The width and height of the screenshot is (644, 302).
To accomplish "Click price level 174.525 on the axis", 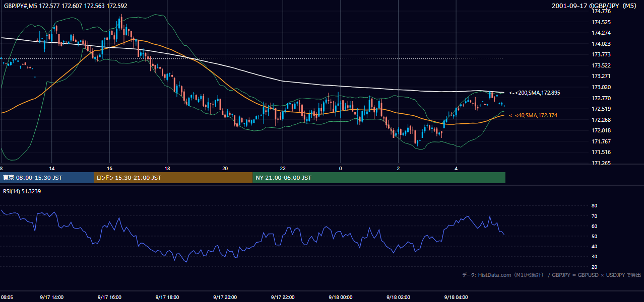I will (x=601, y=22).
